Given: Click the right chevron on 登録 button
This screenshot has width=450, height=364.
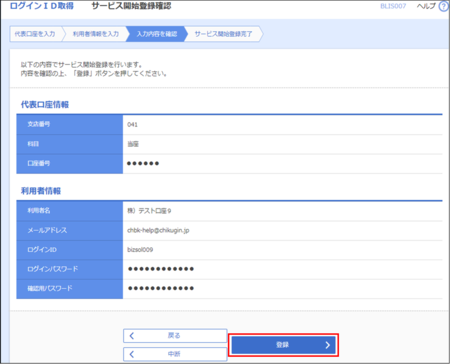Looking at the screenshot, I should point(327,345).
